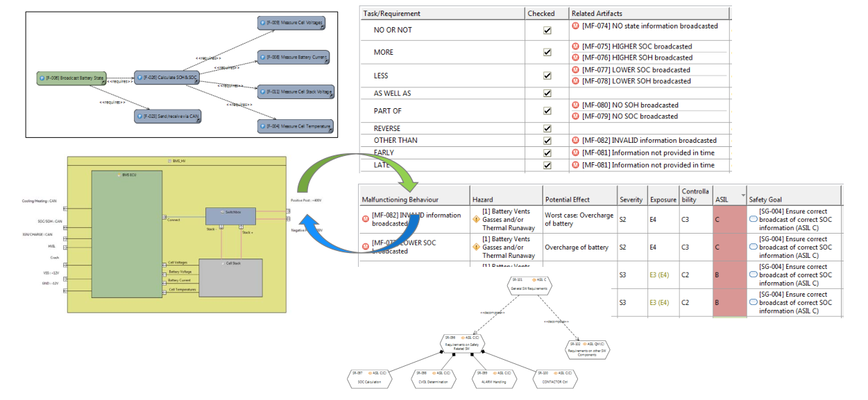Select the 'Cell Temperatures' port label
Image resolution: width=868 pixels, height=400 pixels.
coord(182,289)
